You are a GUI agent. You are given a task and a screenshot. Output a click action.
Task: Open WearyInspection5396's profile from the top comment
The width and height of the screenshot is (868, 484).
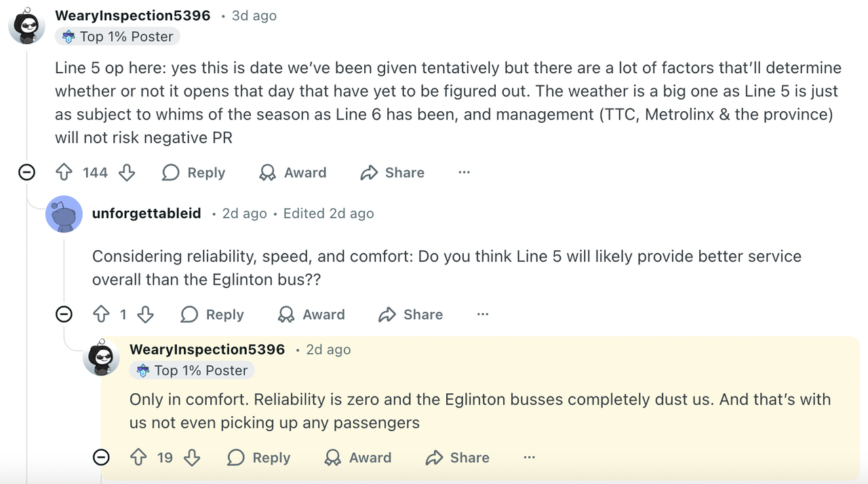click(132, 16)
